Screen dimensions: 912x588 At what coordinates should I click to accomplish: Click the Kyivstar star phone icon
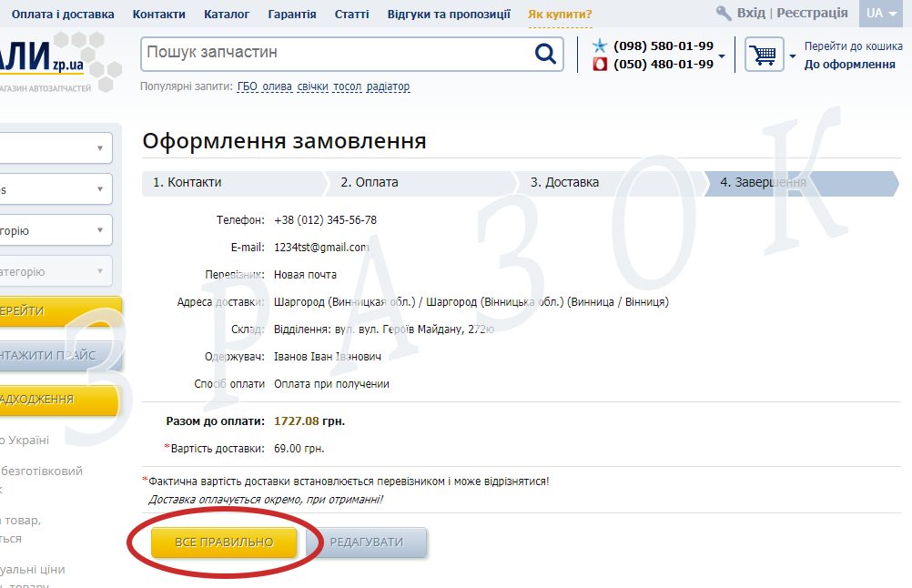click(600, 46)
